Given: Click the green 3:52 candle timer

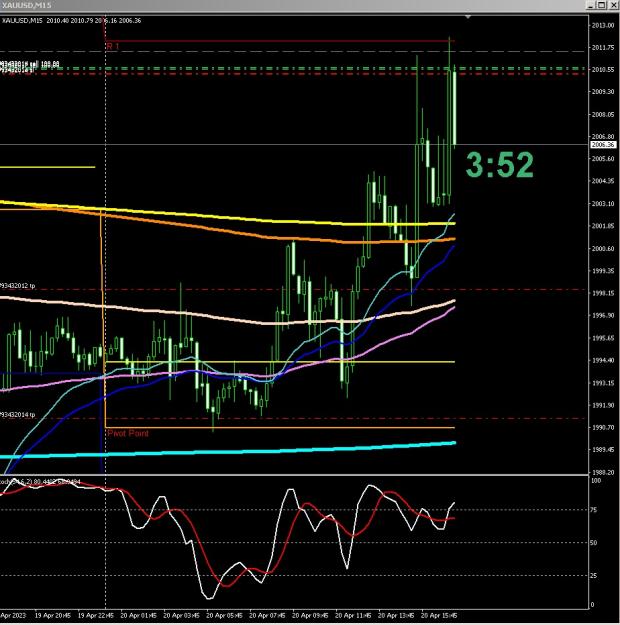Looking at the screenshot, I should (x=500, y=165).
